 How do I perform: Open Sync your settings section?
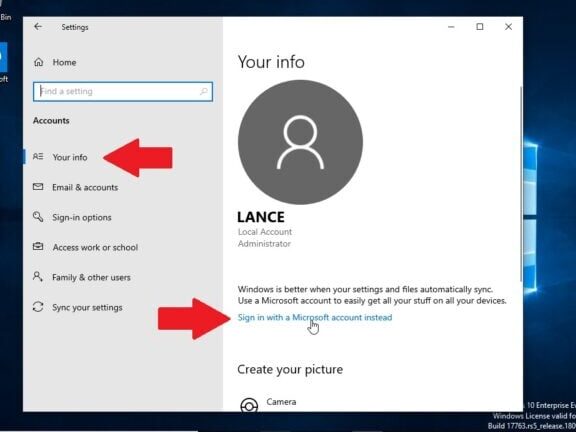(x=87, y=307)
